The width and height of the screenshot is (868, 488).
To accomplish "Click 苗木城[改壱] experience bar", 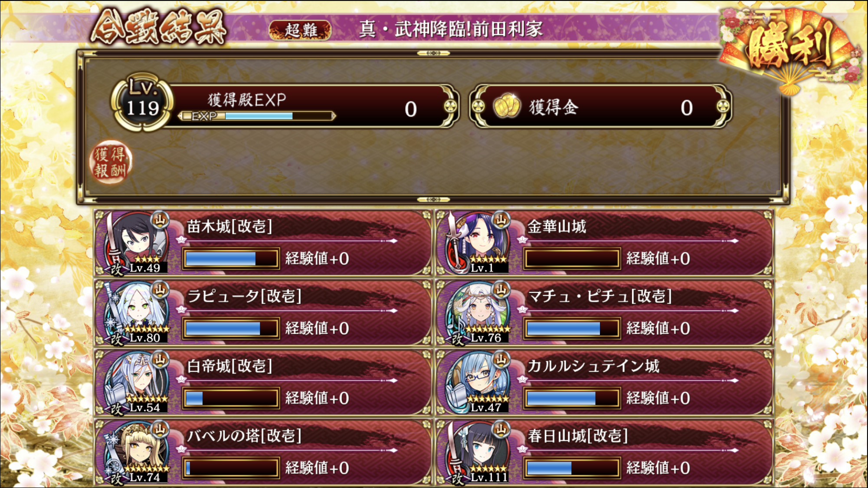I will point(231,259).
